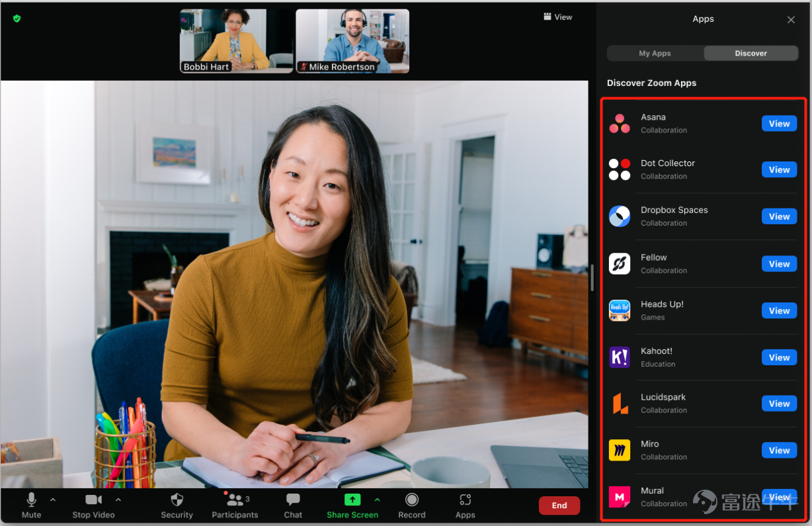The image size is (812, 526).
Task: Expand audio options arrow beside Mute
Action: [x=53, y=500]
